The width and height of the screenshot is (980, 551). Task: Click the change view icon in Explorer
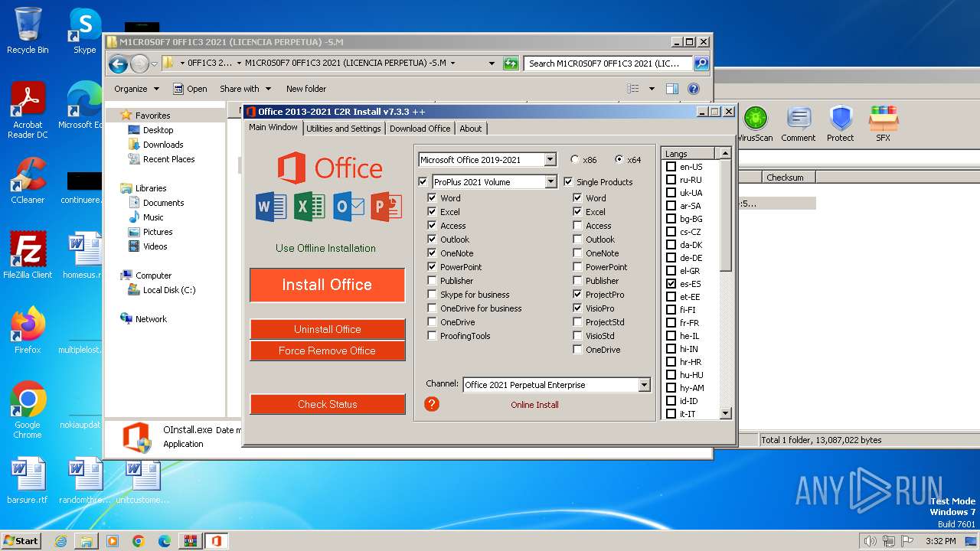pos(633,89)
